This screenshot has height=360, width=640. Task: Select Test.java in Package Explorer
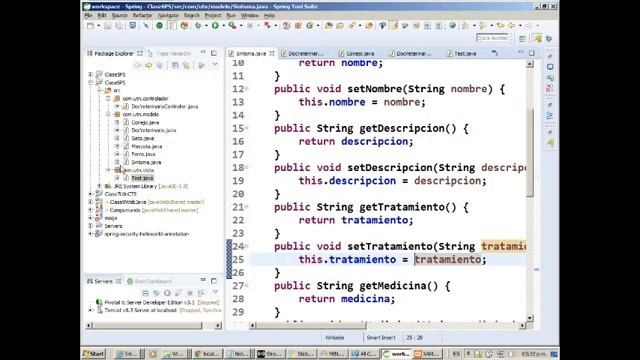[x=142, y=178]
